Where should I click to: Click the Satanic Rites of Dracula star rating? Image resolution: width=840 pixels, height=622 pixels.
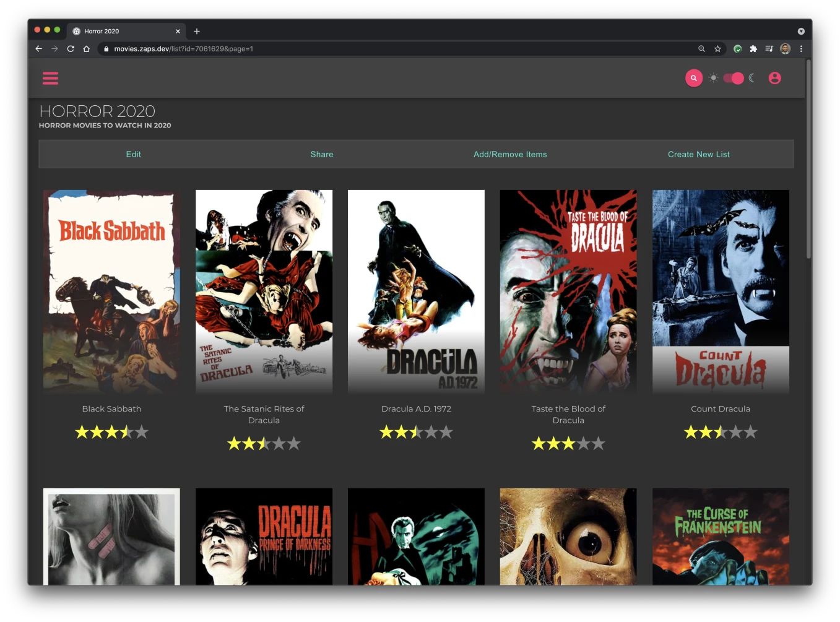click(264, 443)
